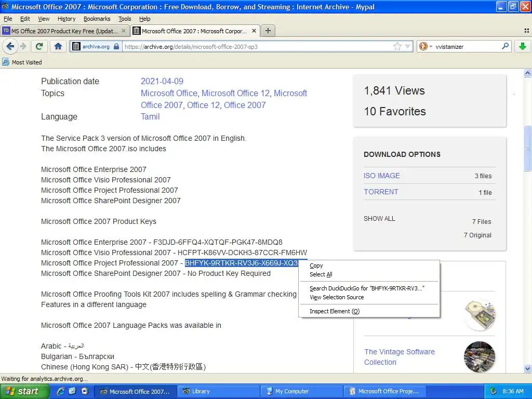The height and width of the screenshot is (399, 532).
Task: Bookmark this page with the star icon
Action: click(397, 46)
